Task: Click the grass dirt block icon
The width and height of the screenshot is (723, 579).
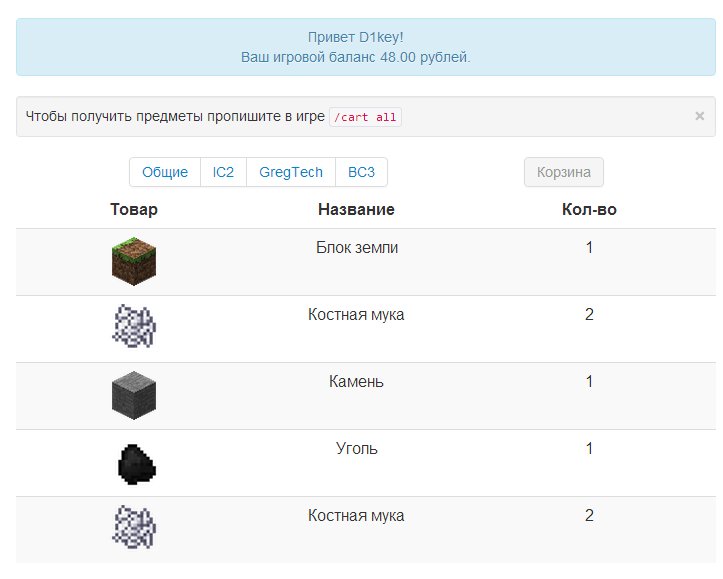Action: click(134, 261)
